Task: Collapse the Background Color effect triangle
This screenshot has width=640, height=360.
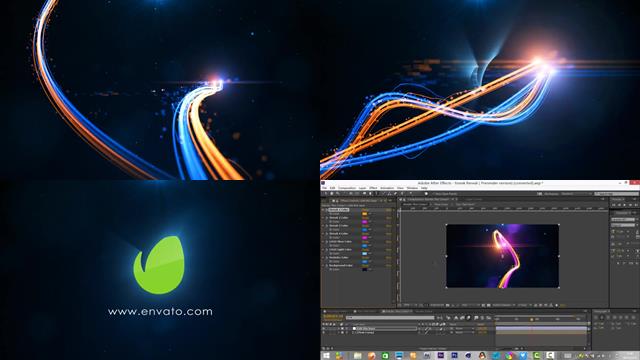Action: tap(327, 266)
